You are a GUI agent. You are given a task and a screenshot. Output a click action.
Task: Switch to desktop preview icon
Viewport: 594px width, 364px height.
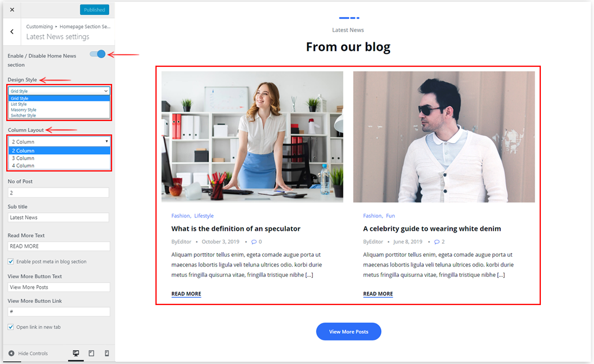(x=76, y=353)
